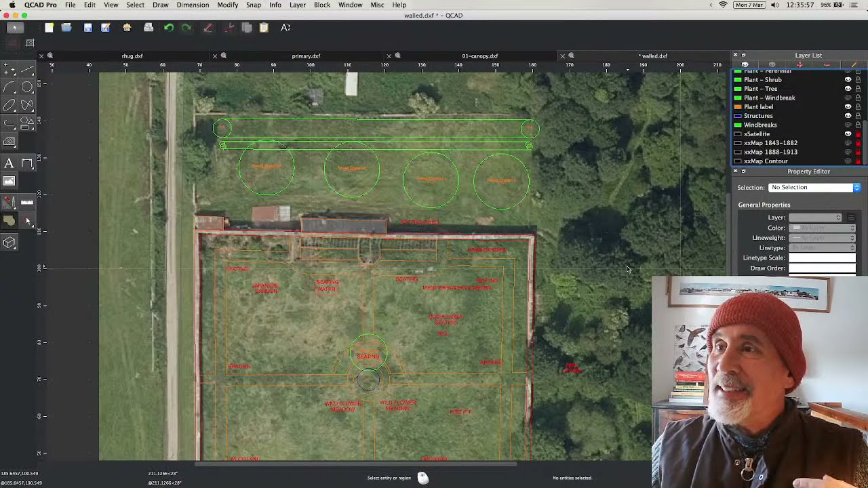
Task: Open the Layer dropdown in General Properties
Action: coord(814,218)
